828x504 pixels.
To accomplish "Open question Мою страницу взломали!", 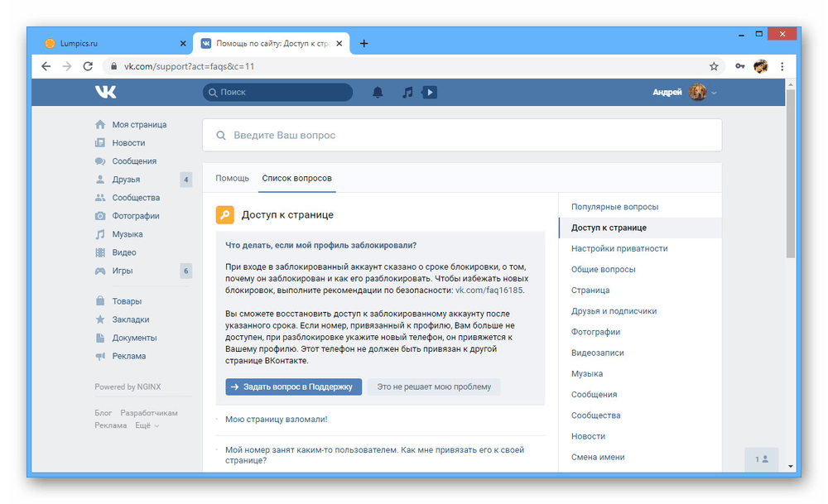I will pyautogui.click(x=277, y=419).
